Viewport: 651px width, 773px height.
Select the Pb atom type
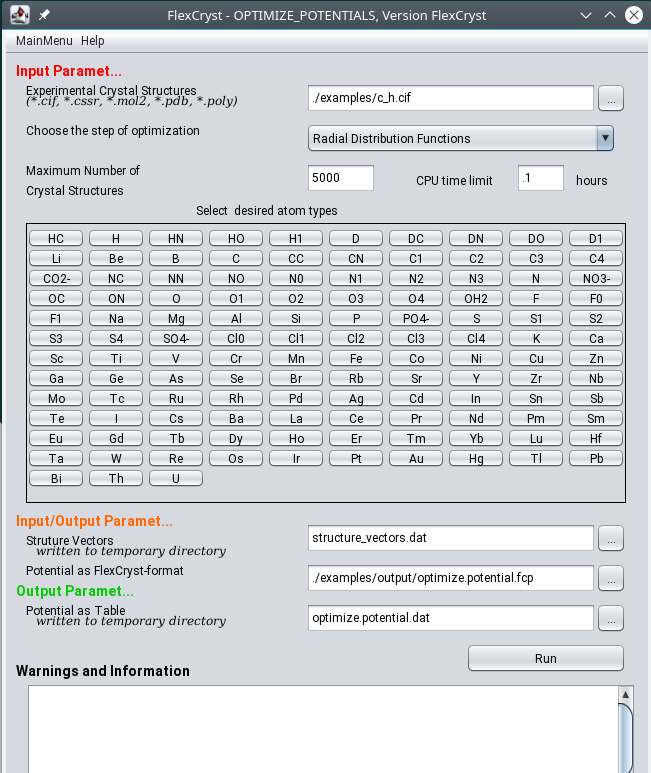click(596, 458)
